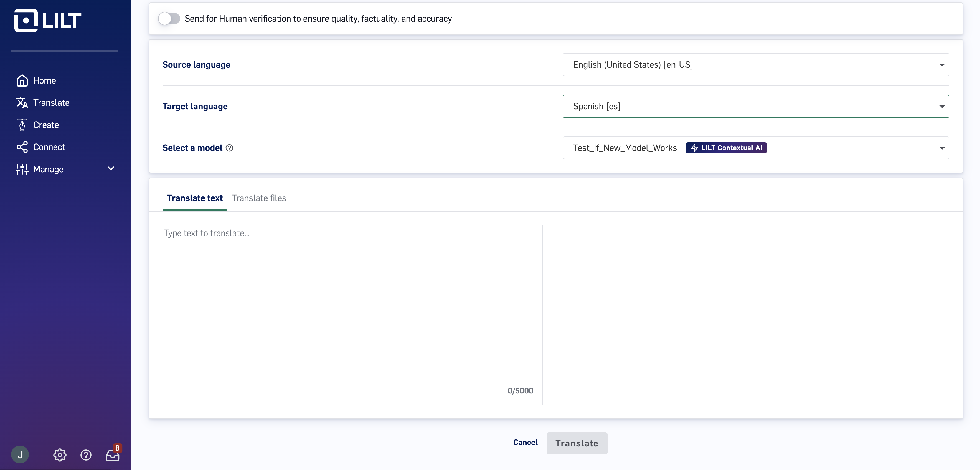980x470 pixels.
Task: Open the help question mark icon
Action: [x=86, y=455]
